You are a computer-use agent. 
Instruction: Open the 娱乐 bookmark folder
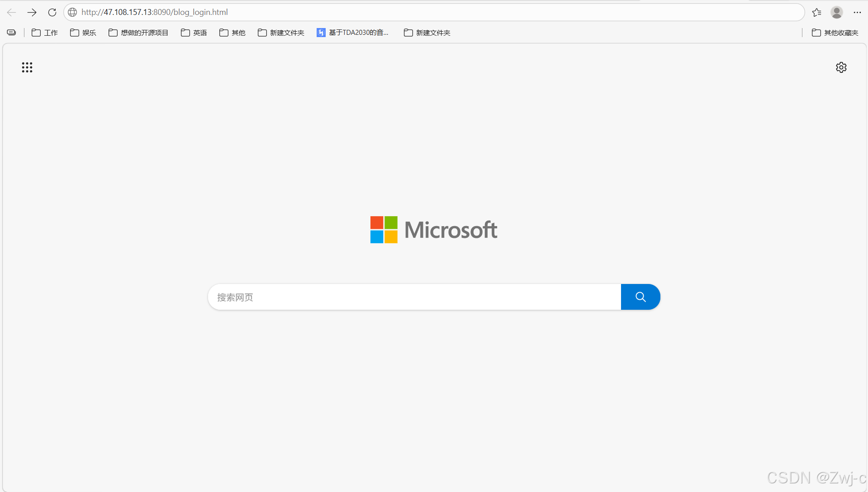83,33
